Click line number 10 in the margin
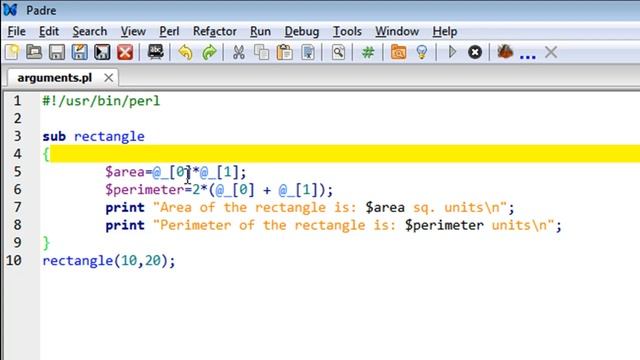This screenshot has width=640, height=360. click(x=13, y=260)
